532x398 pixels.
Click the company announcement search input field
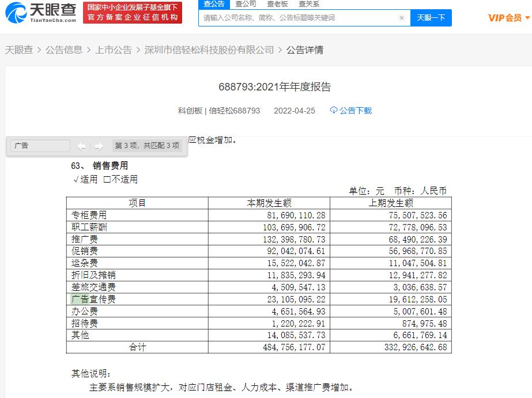coord(300,18)
